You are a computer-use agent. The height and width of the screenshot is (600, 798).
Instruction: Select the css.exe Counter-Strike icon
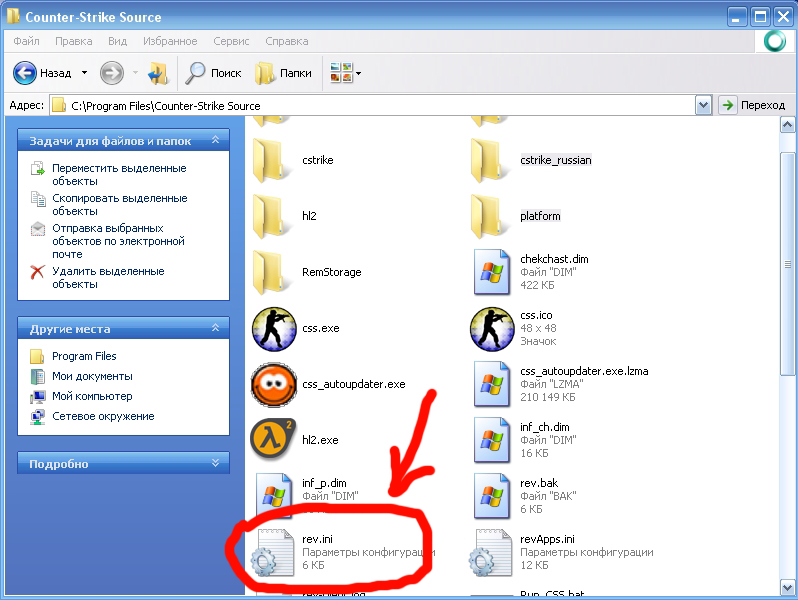274,329
